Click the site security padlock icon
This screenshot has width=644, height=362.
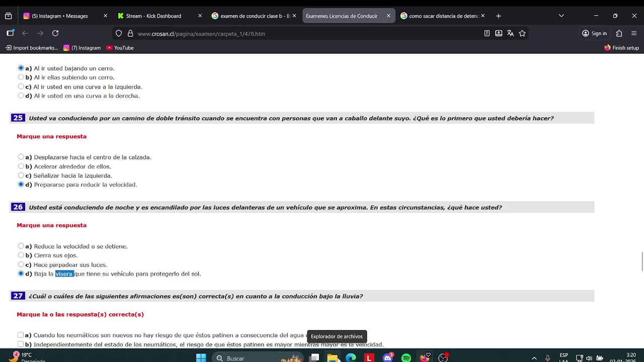tap(130, 34)
